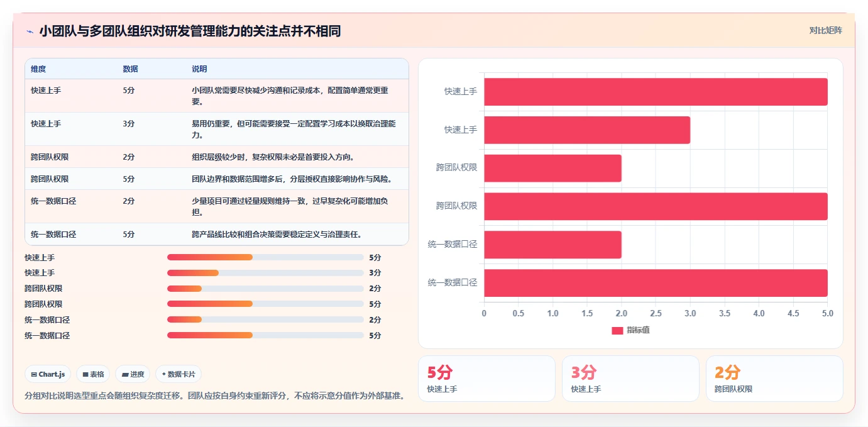Click the 快速上手 chart bar reaching 3.0
Screen dimensions: 868x427
[587, 130]
